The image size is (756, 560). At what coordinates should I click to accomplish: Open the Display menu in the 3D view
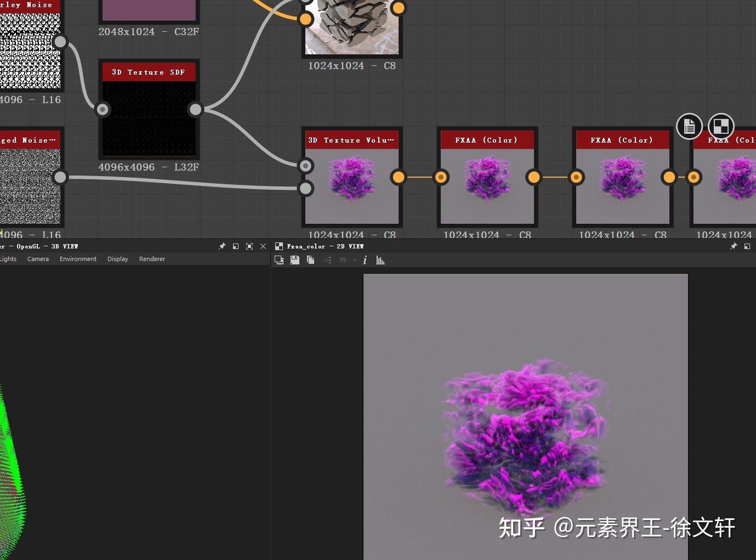pos(118,259)
